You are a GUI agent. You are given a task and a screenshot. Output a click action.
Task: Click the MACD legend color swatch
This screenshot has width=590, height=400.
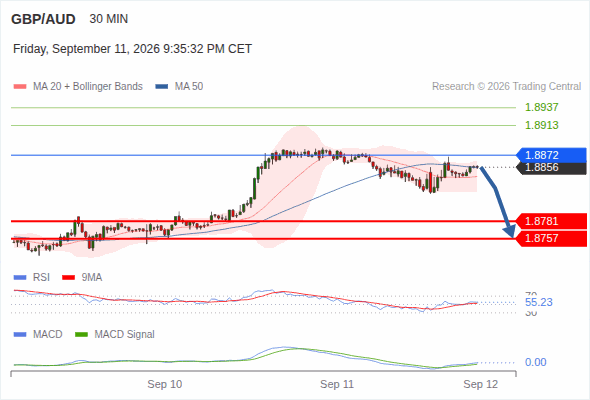pos(20,335)
